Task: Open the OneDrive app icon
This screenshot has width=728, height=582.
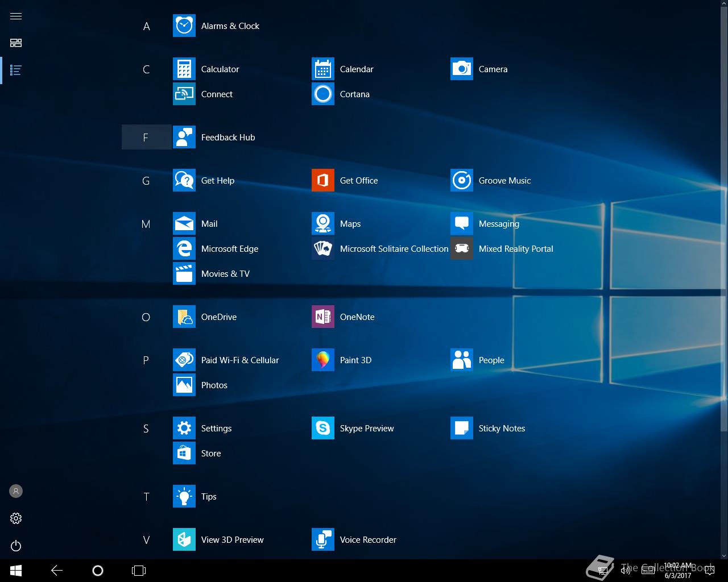Action: [x=184, y=317]
